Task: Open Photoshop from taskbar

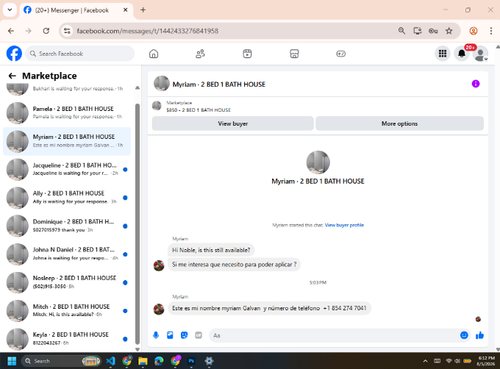Action: tap(192, 361)
